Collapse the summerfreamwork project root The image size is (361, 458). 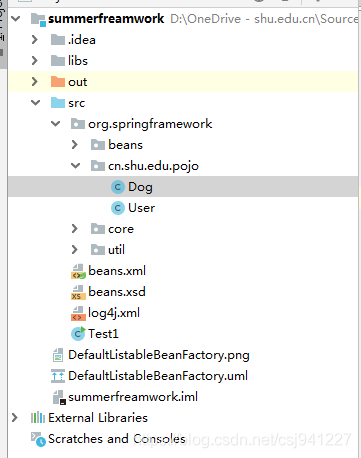pos(15,19)
